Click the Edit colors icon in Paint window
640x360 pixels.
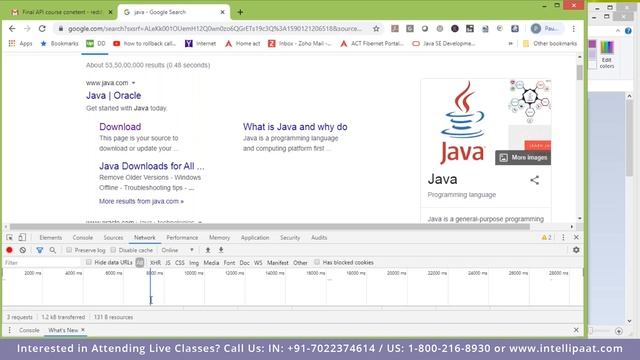pyautogui.click(x=607, y=55)
